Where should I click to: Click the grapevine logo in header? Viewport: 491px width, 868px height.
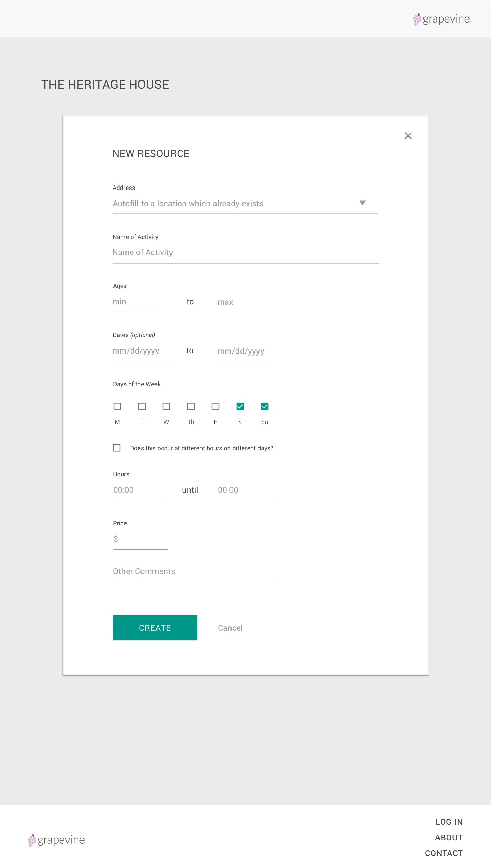[441, 19]
